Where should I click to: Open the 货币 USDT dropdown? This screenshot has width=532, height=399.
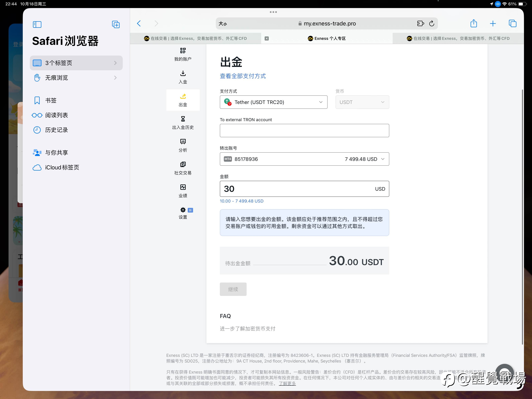pyautogui.click(x=362, y=102)
